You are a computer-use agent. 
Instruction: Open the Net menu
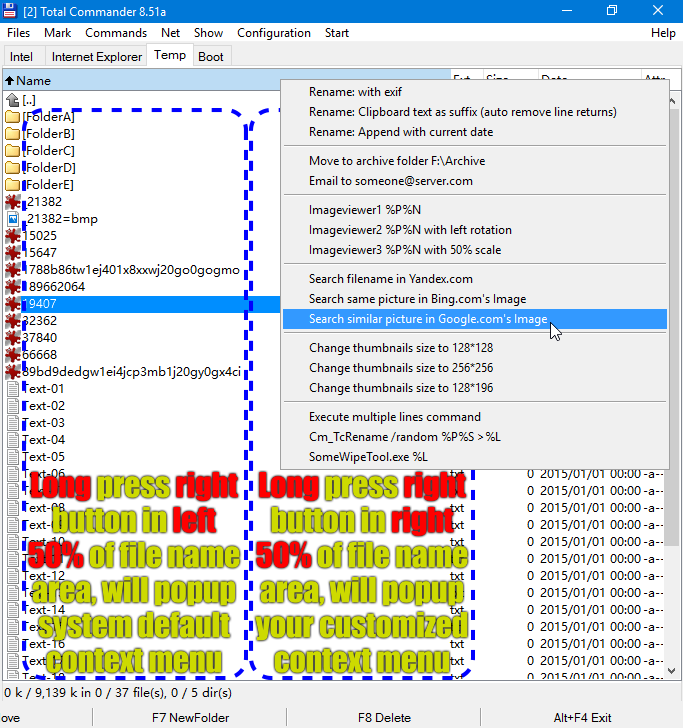pyautogui.click(x=170, y=33)
